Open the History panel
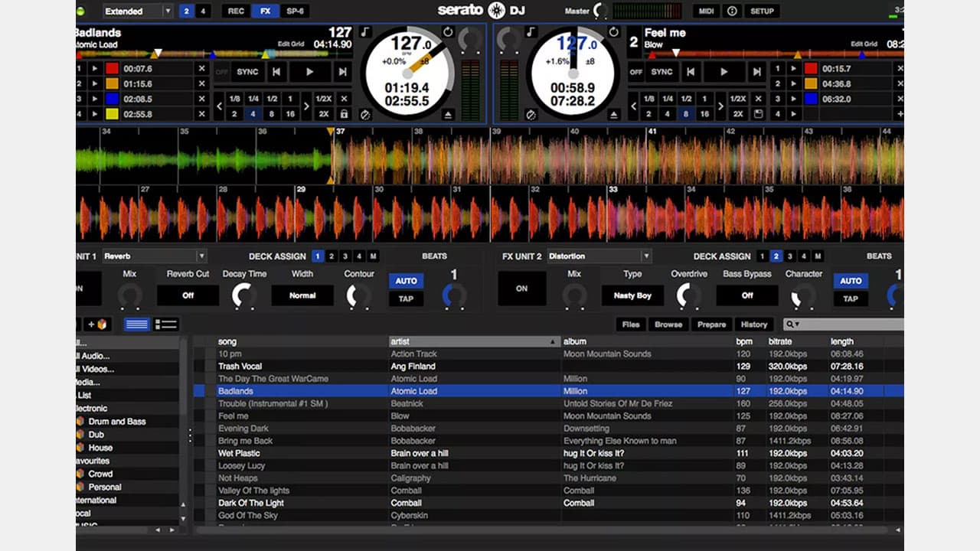 click(x=754, y=324)
